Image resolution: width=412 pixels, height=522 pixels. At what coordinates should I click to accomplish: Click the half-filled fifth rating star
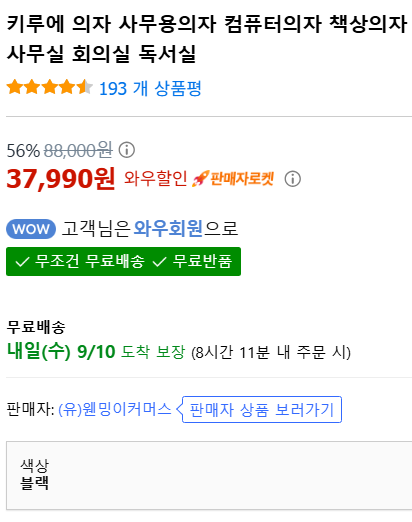[85, 87]
